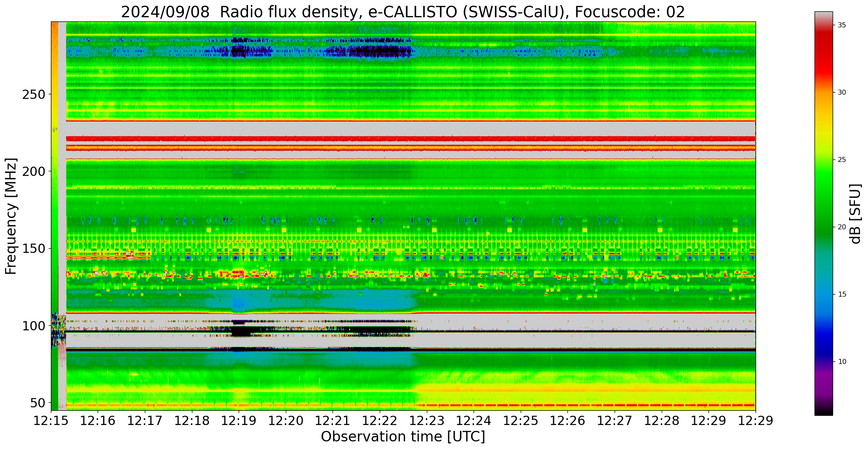868x449 pixels.
Task: Click the 'dB [SFU]' colorbar label
Action: coord(855,213)
